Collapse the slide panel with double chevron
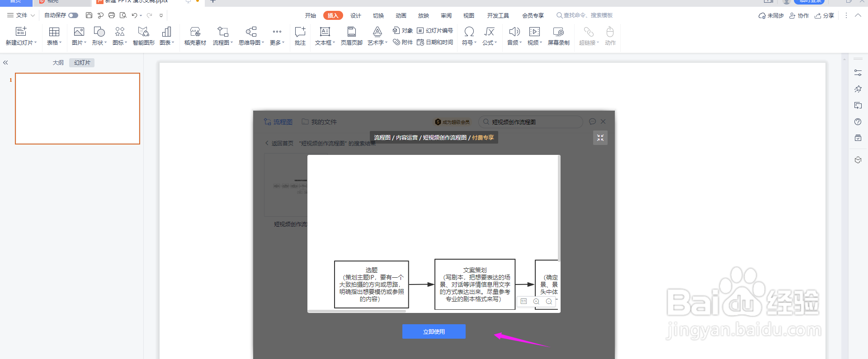868x359 pixels. coord(5,63)
